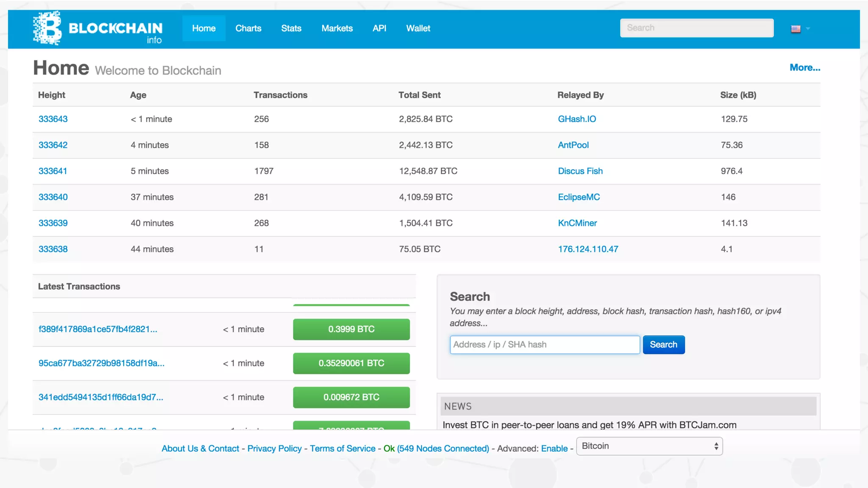The image size is (868, 488).
Task: Click the US flag language icon
Action: pyautogui.click(x=796, y=29)
